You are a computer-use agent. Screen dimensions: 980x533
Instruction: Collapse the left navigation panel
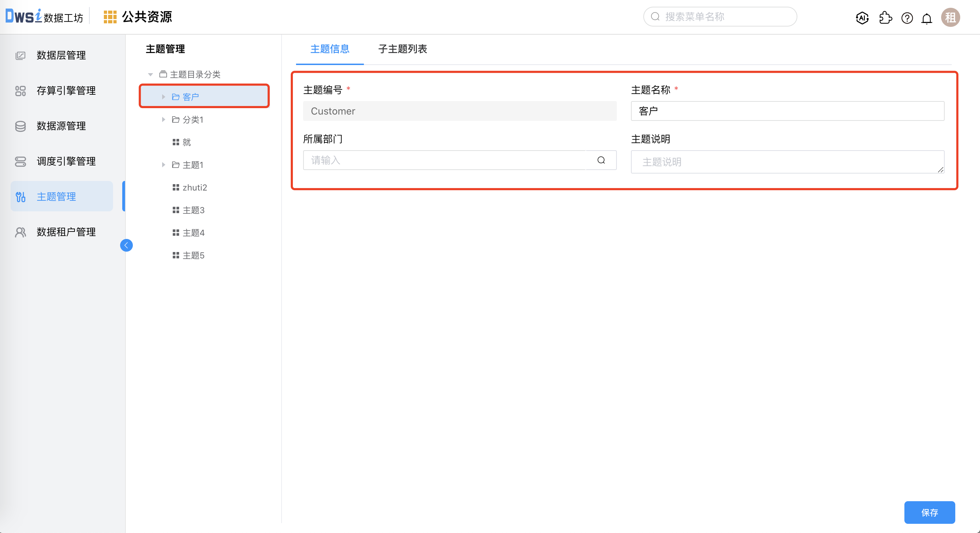click(126, 245)
